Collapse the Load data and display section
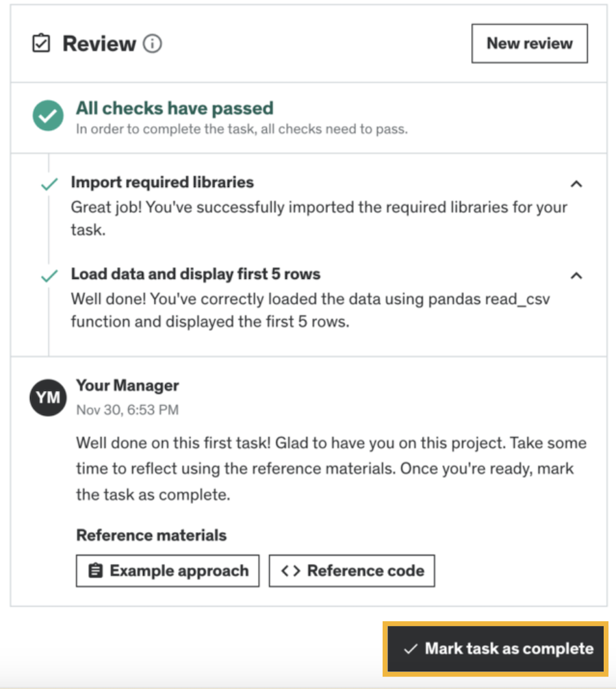 coord(576,275)
